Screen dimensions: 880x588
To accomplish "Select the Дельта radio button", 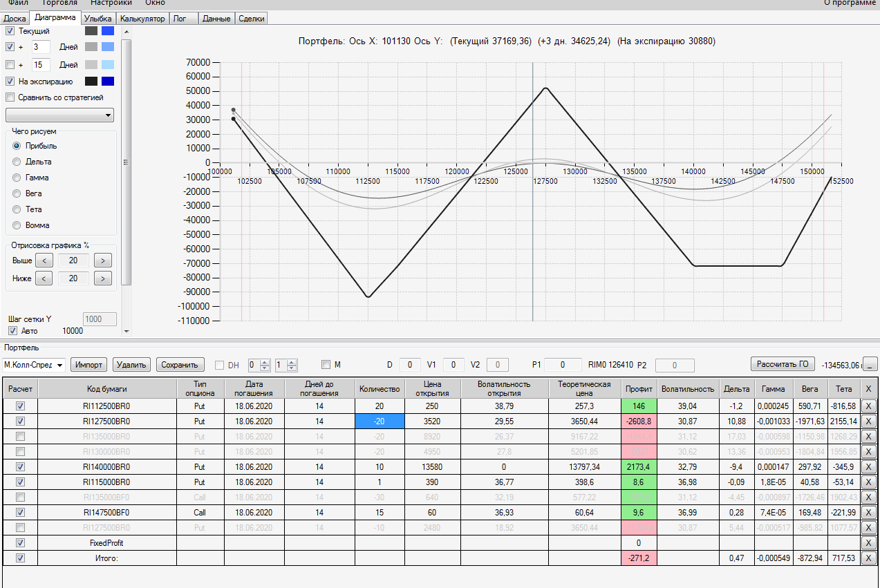I will tap(17, 162).
